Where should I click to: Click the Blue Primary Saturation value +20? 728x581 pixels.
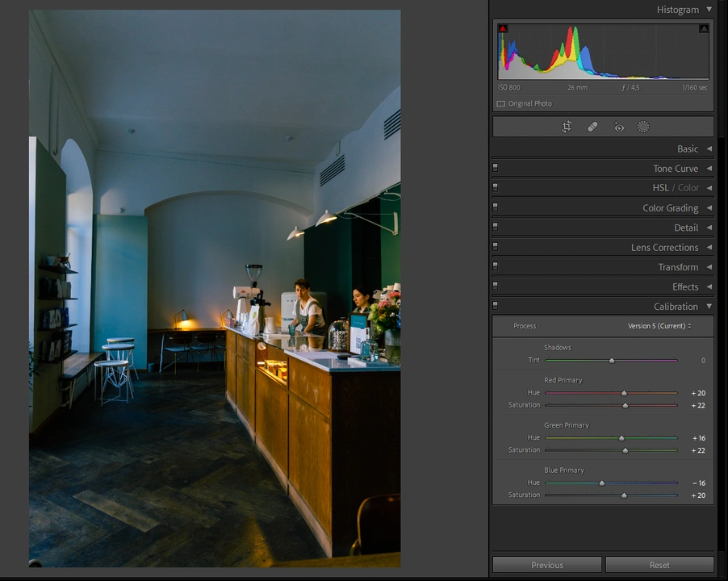(x=698, y=495)
